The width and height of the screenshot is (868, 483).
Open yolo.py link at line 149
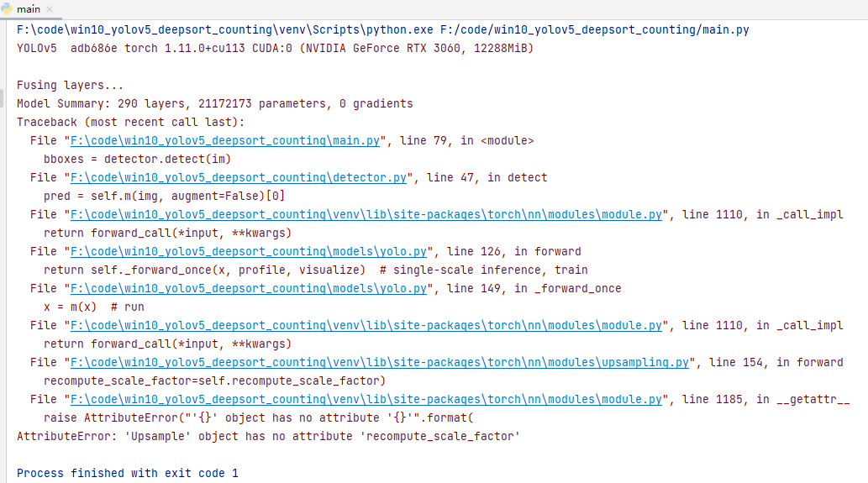click(x=249, y=289)
